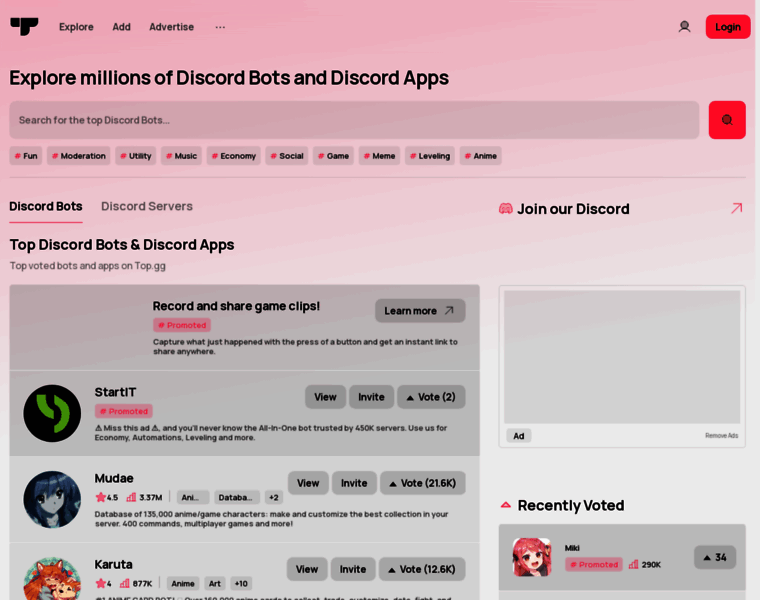Image resolution: width=760 pixels, height=600 pixels.
Task: Open the user profile icon
Action: 684,27
